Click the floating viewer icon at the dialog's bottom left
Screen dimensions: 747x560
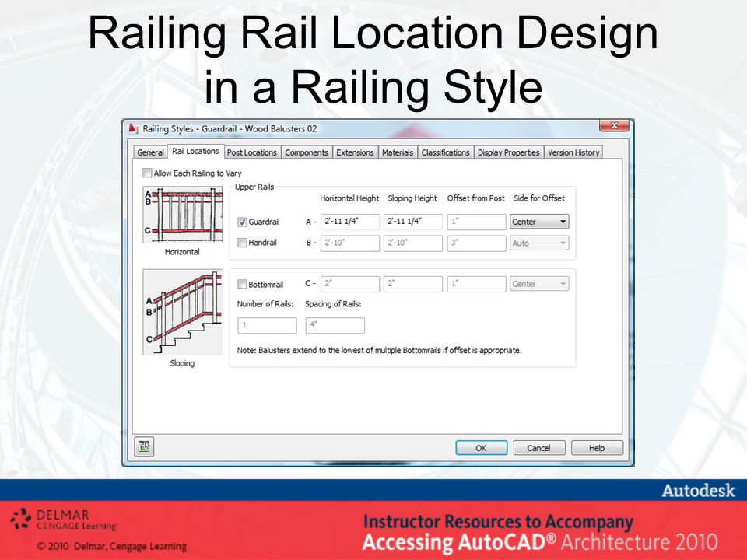pyautogui.click(x=144, y=446)
